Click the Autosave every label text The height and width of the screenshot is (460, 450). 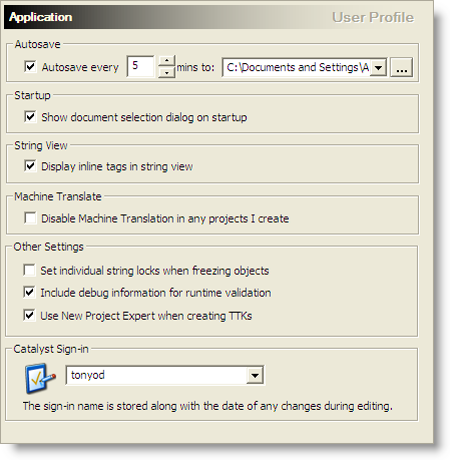(x=80, y=67)
